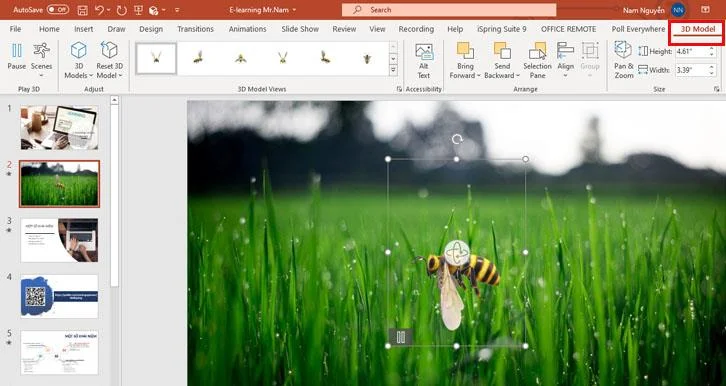Go to the Transitions tab

tap(195, 29)
